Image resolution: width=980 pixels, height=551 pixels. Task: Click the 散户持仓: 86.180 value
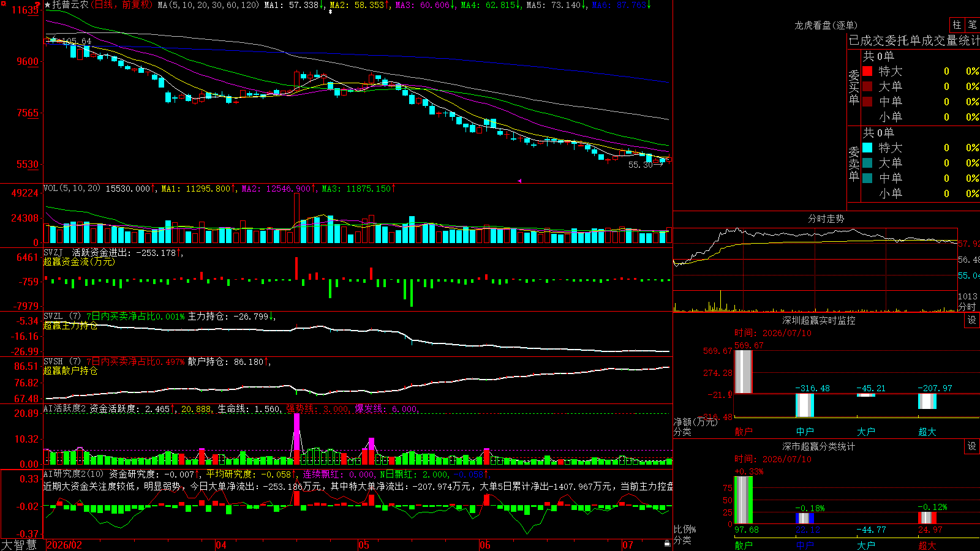coord(225,362)
